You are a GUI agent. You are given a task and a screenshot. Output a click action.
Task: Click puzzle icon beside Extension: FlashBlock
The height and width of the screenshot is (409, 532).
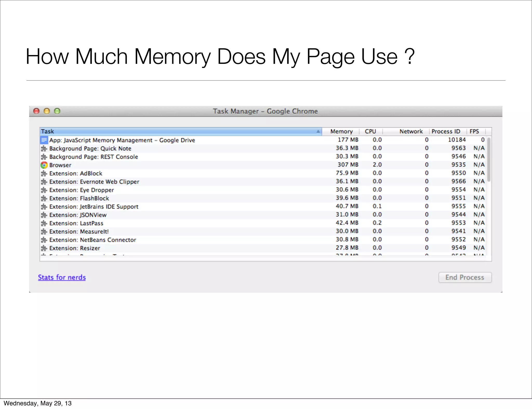coord(44,198)
